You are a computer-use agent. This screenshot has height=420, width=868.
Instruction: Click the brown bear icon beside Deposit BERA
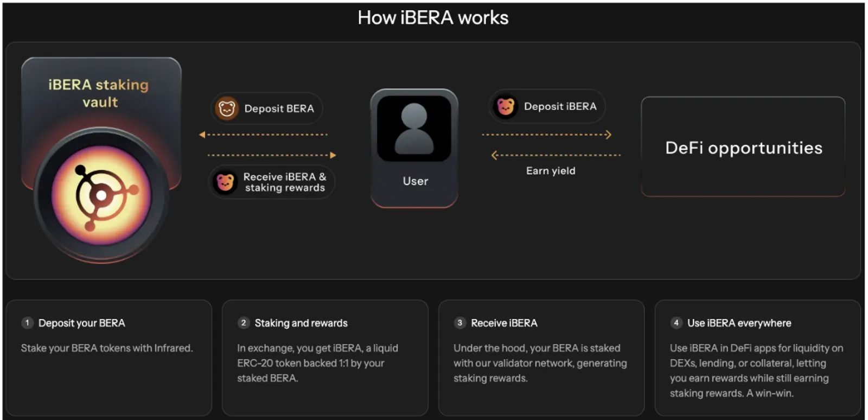coord(226,109)
